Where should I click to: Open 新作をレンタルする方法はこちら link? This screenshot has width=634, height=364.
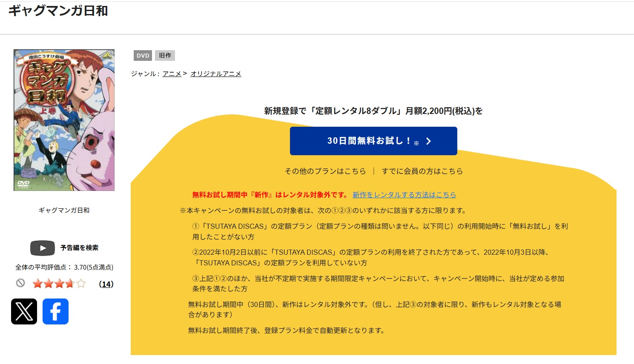(404, 195)
